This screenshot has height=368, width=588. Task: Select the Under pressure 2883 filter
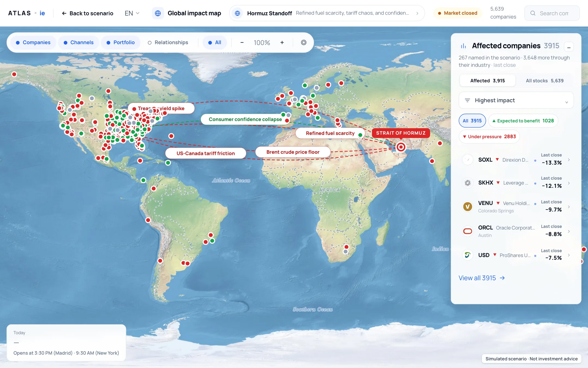[x=489, y=137]
